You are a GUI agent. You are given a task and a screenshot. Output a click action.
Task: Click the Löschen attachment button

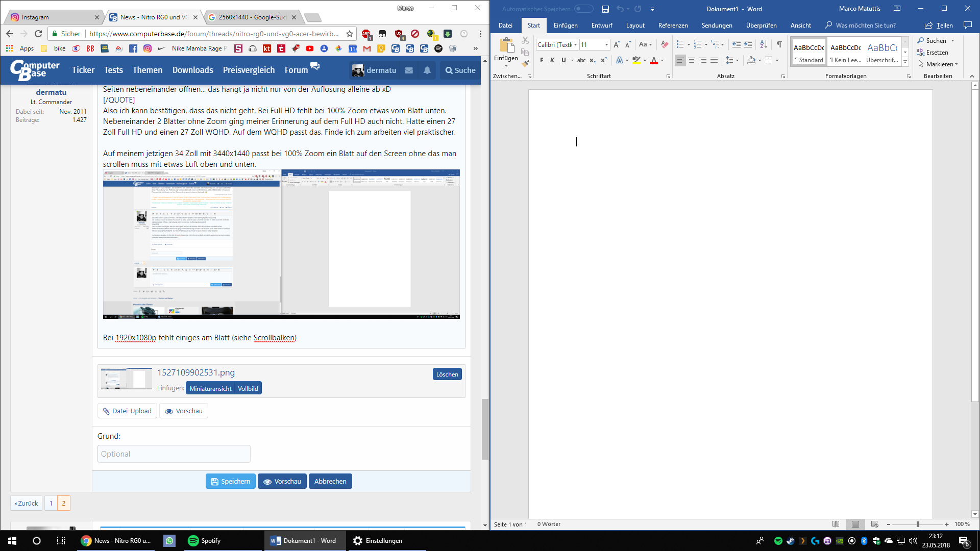click(x=447, y=374)
